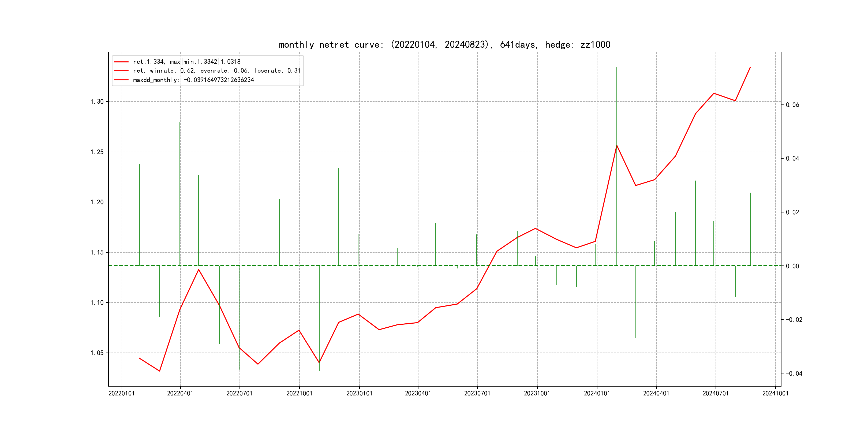This screenshot has width=868, height=434.
Task: Click the 0.00 right axis tick label
Action: click(x=792, y=266)
